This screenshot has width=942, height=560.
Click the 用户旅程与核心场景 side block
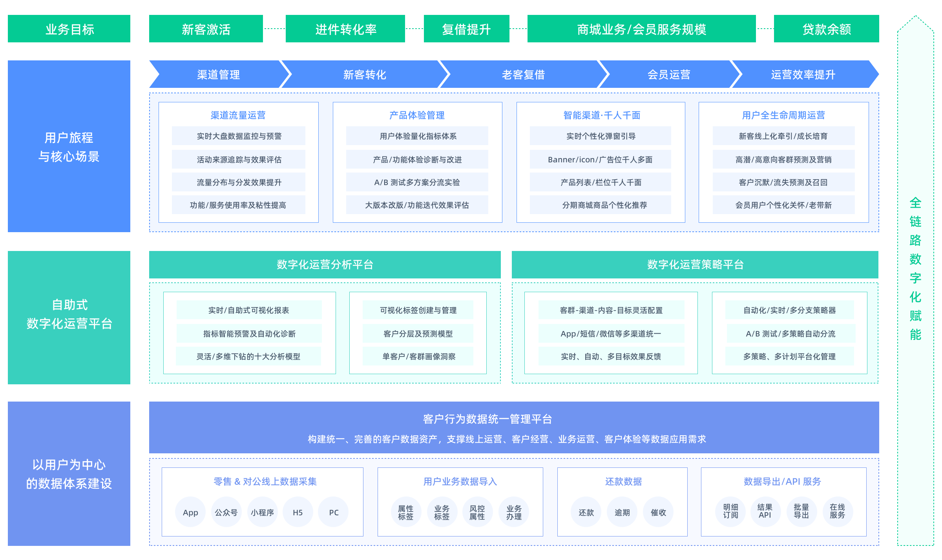69,146
